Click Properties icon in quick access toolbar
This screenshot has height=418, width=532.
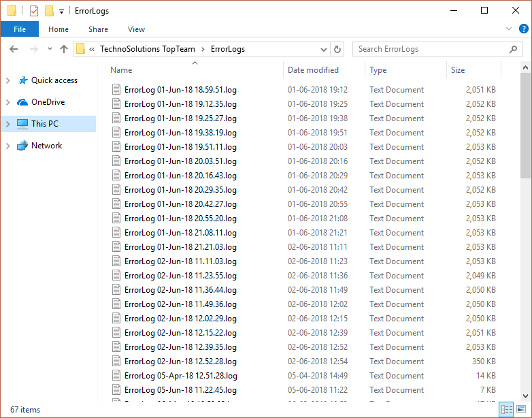click(33, 11)
